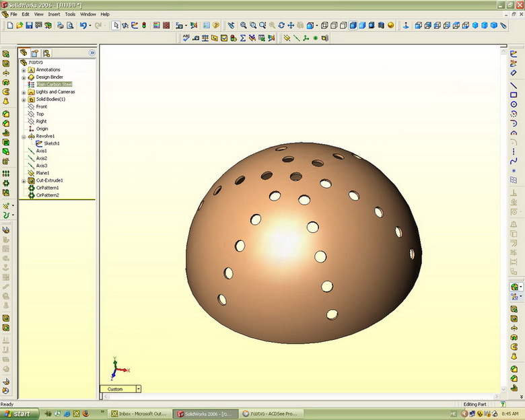Click the Save icon in the toolbar

click(29, 26)
